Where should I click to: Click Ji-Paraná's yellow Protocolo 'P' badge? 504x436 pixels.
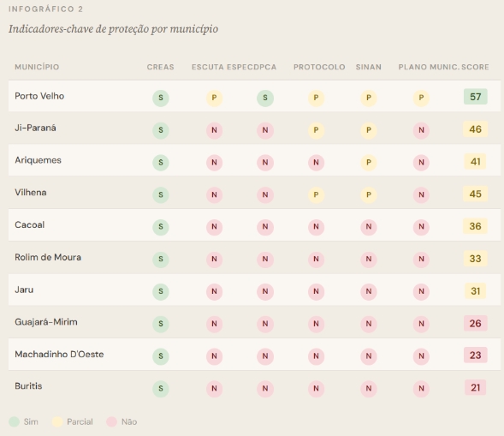pyautogui.click(x=316, y=130)
